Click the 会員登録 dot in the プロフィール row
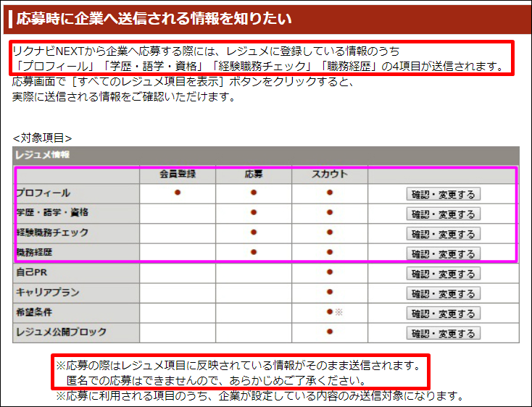 (x=178, y=193)
